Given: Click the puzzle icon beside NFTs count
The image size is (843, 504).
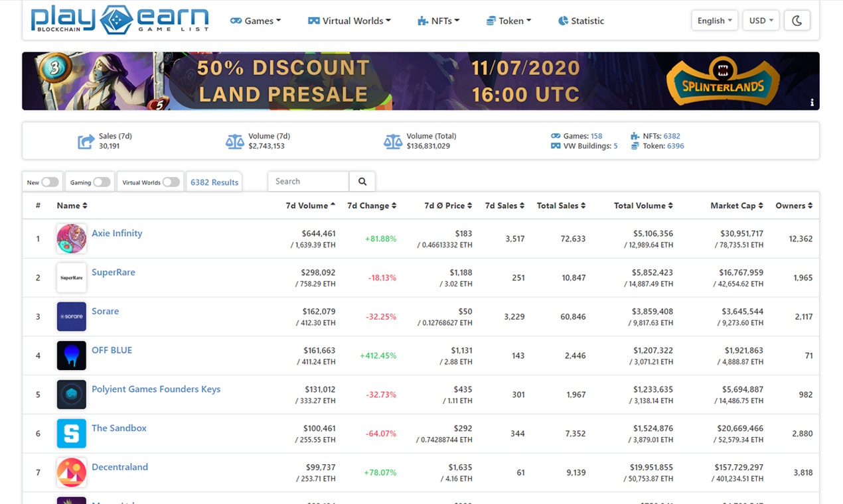Looking at the screenshot, I should click(635, 136).
